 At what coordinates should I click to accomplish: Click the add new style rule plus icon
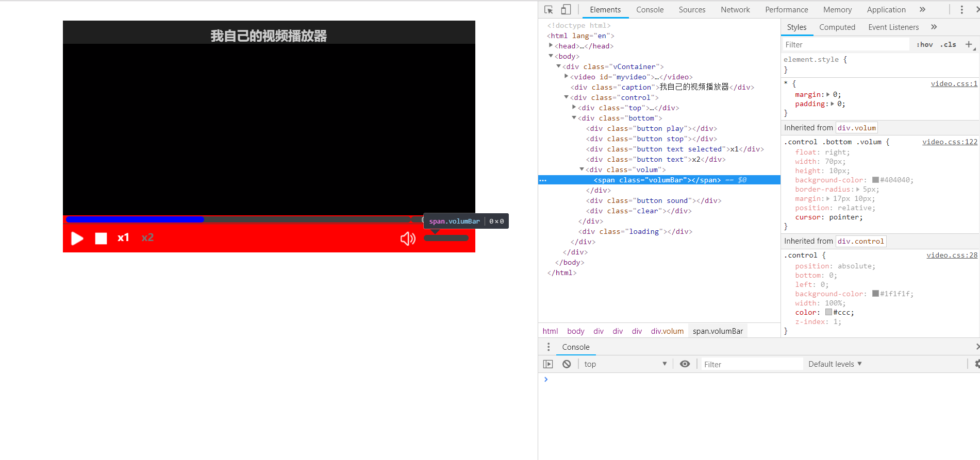pyautogui.click(x=969, y=45)
